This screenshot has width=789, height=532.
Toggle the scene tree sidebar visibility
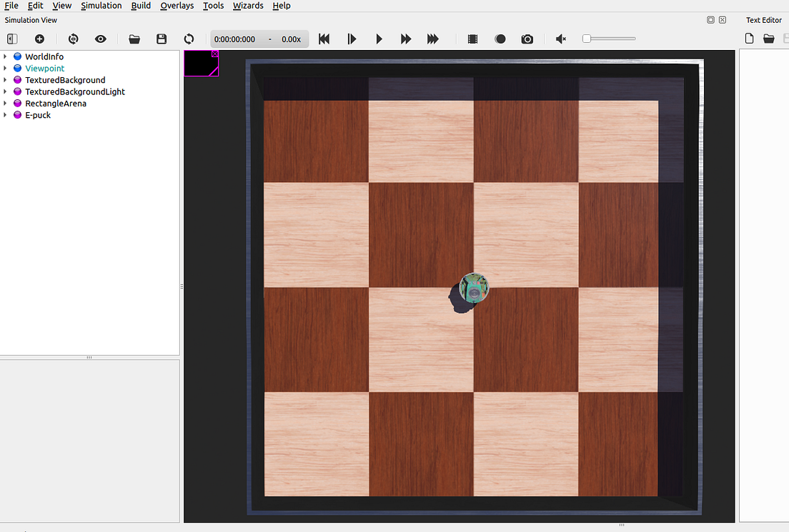click(11, 39)
